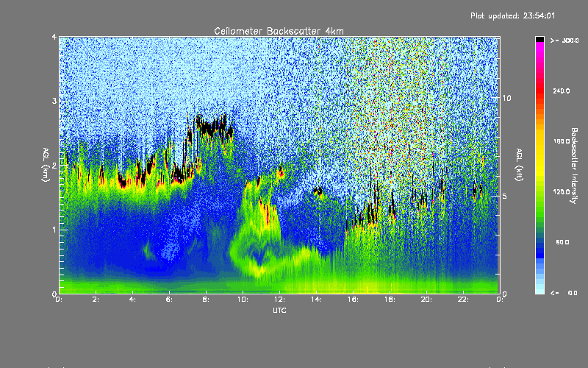Screen dimensions: 588x368
Task: Click the 'Backscatter Intensity' colorbar label
Action: click(x=574, y=166)
